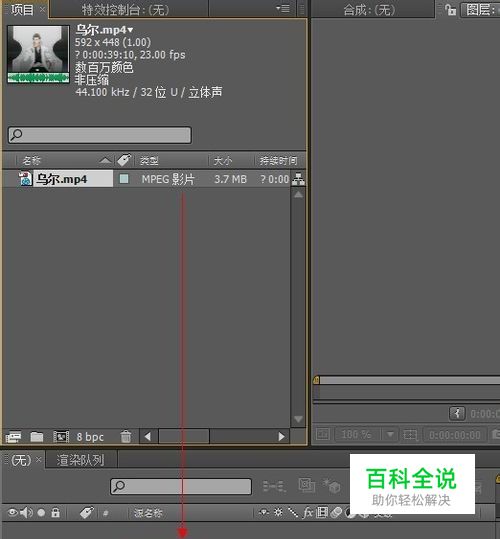Click the 乌尔.mp4 file type icon
The width and height of the screenshot is (500, 539).
[25, 179]
